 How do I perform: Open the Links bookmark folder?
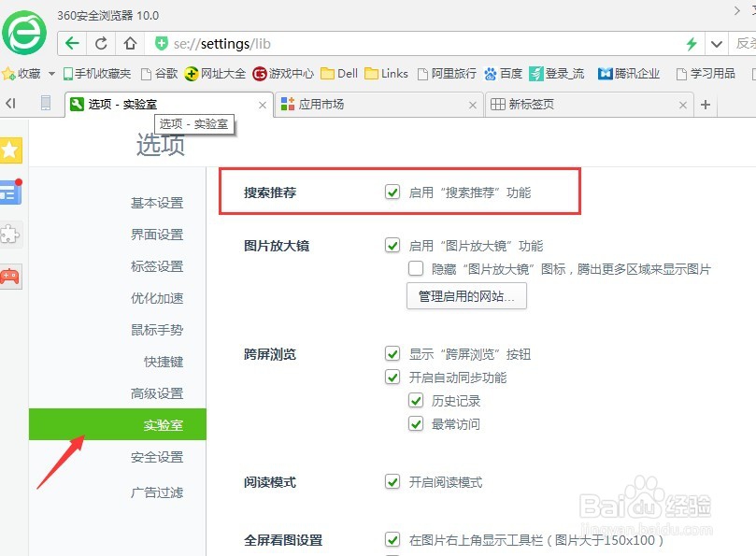point(386,74)
